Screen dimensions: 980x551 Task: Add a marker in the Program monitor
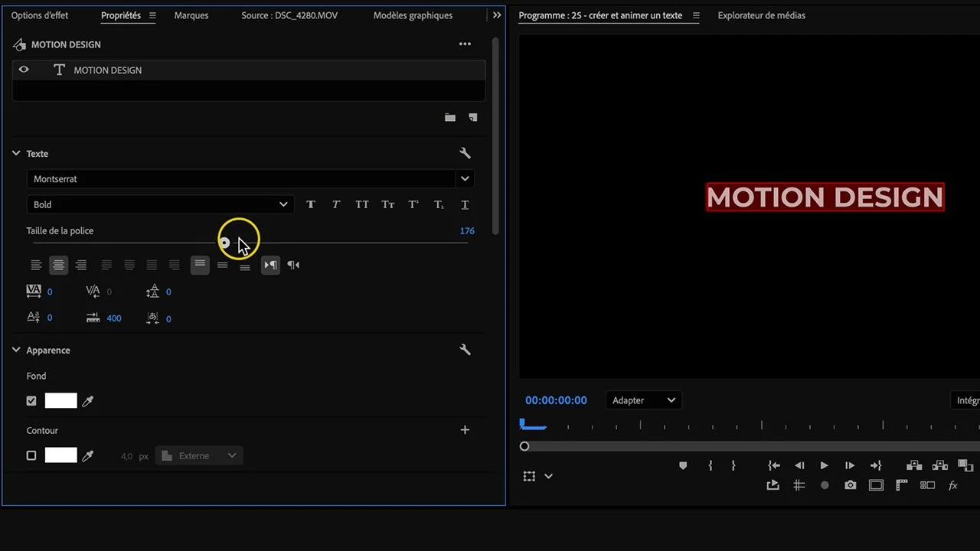click(683, 465)
